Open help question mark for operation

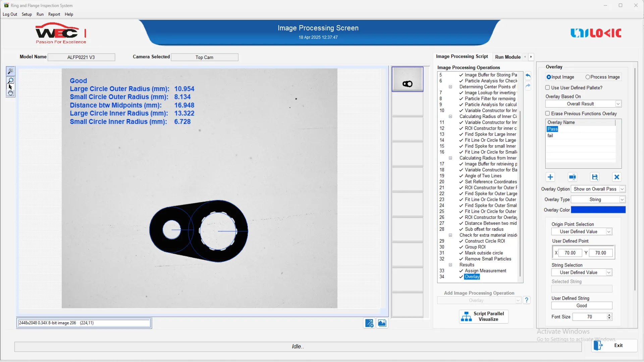(527, 300)
